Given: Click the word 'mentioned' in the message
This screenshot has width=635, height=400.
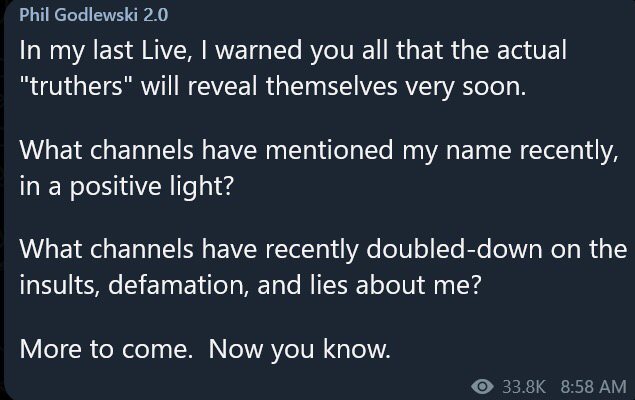Looking at the screenshot, I should click(329, 150).
